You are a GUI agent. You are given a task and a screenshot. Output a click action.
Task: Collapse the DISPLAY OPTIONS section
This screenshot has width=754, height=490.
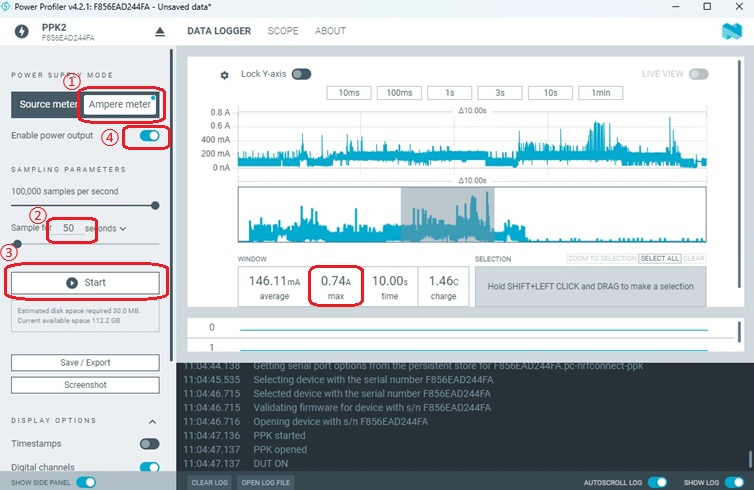coord(152,422)
